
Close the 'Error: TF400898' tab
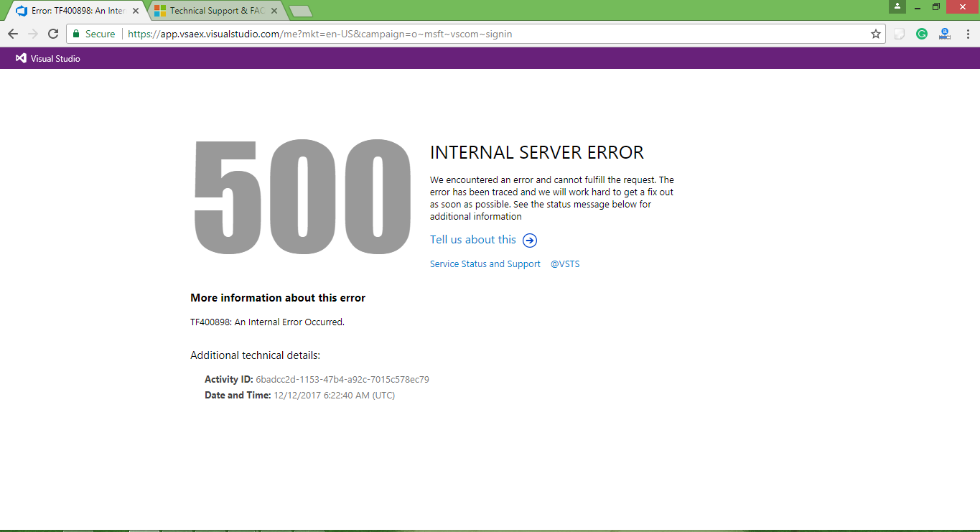click(x=136, y=11)
